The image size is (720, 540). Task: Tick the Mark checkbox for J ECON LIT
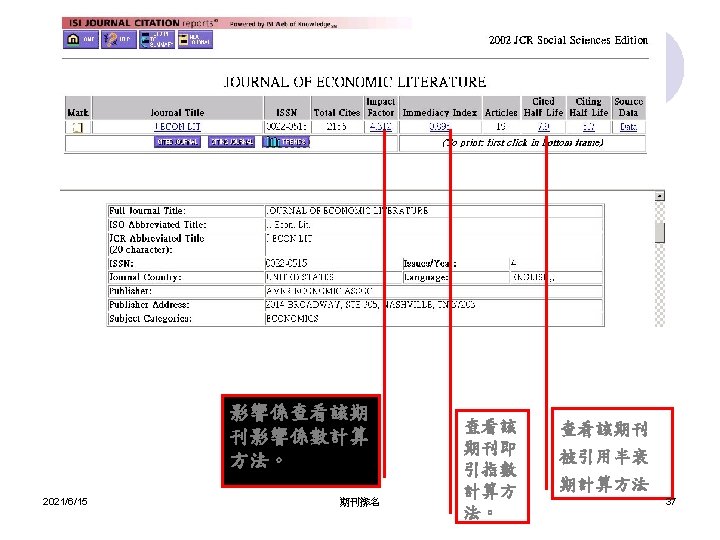[x=78, y=127]
